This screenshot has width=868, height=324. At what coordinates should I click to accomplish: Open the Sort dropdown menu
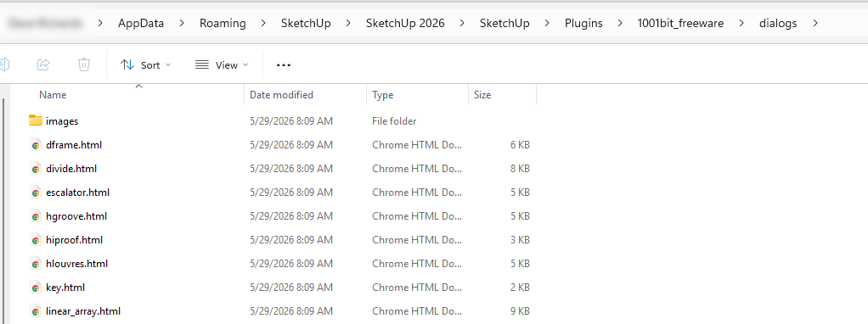(145, 64)
